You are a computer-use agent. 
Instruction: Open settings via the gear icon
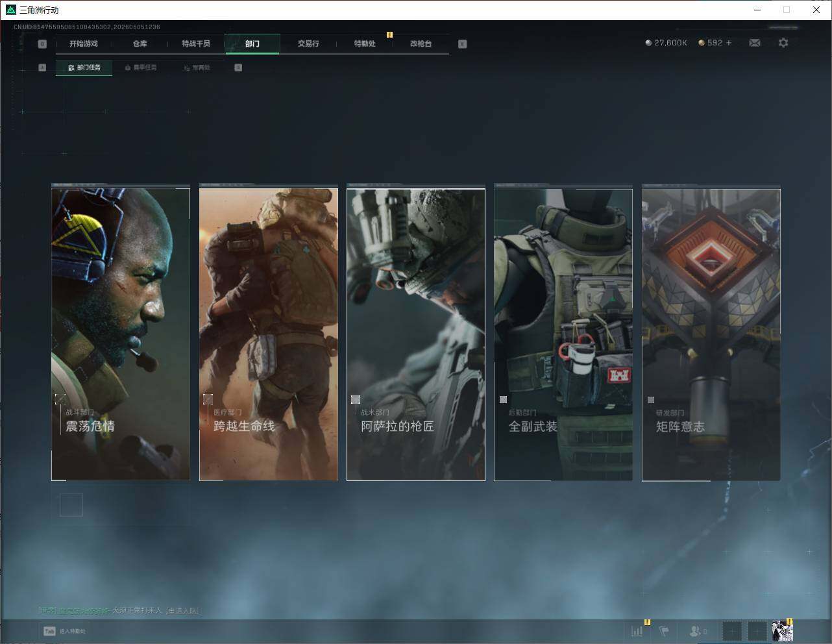(783, 43)
